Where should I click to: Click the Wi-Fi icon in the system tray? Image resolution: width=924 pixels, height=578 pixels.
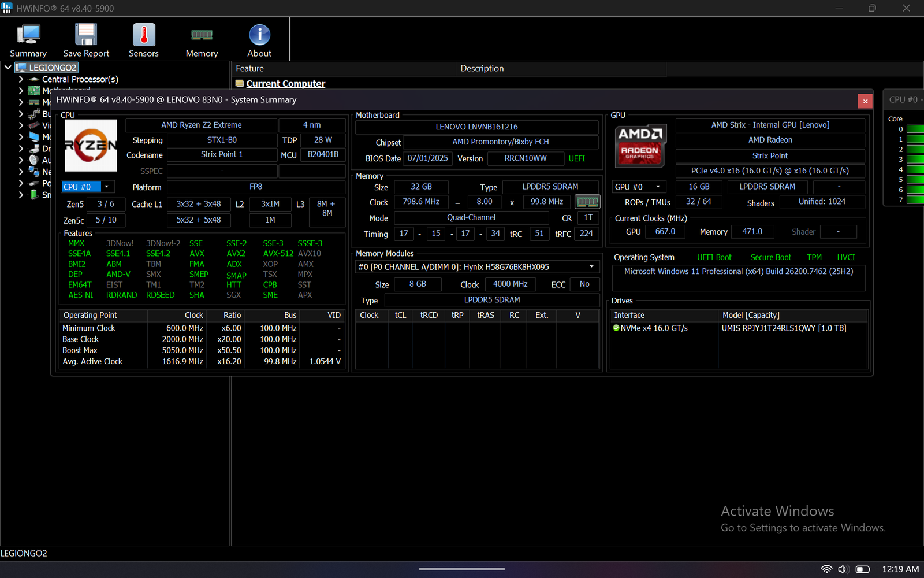coord(826,569)
